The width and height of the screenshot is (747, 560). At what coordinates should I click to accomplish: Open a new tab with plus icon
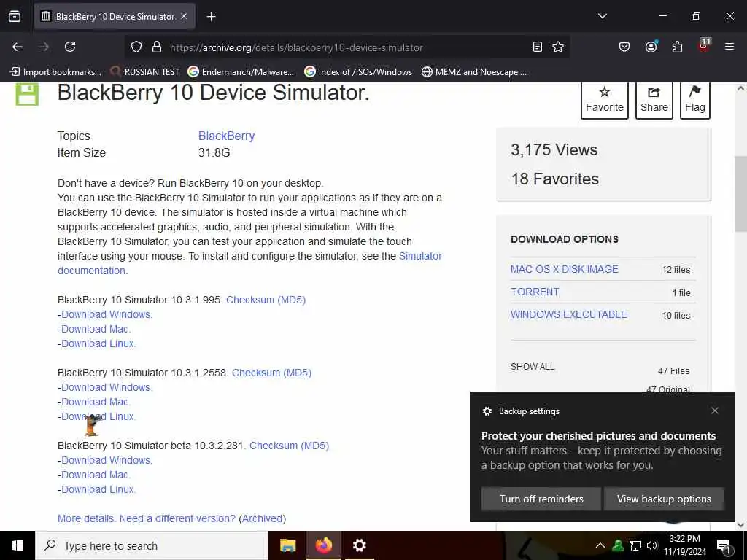[x=211, y=17]
